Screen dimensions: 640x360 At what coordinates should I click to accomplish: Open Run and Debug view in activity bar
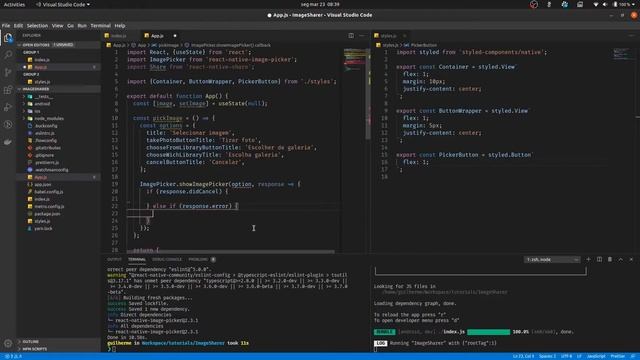click(8, 107)
